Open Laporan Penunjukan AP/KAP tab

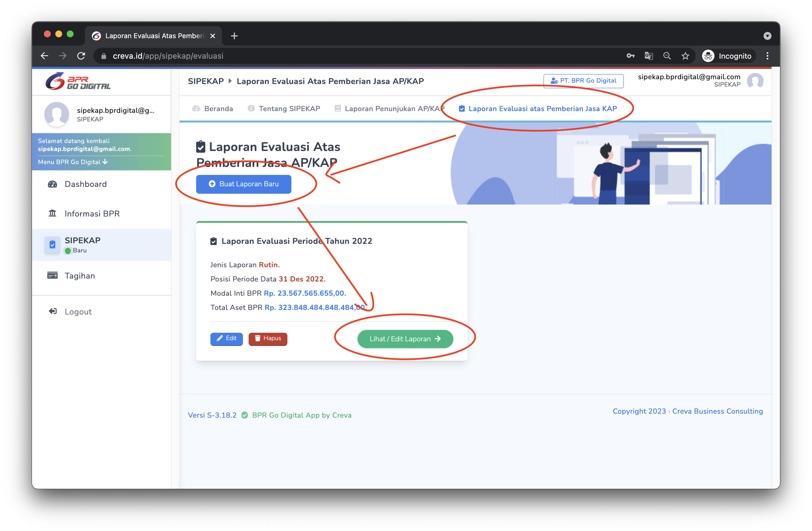coord(389,108)
